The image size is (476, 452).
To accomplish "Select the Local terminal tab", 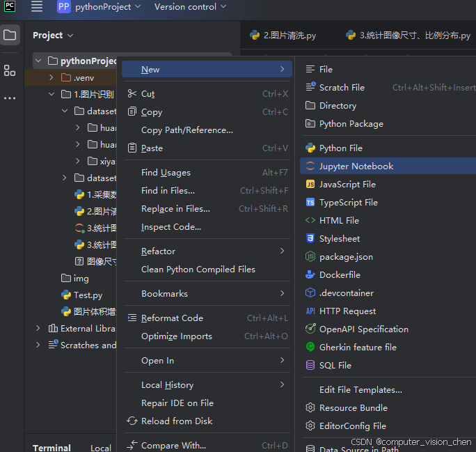I will click(x=101, y=448).
